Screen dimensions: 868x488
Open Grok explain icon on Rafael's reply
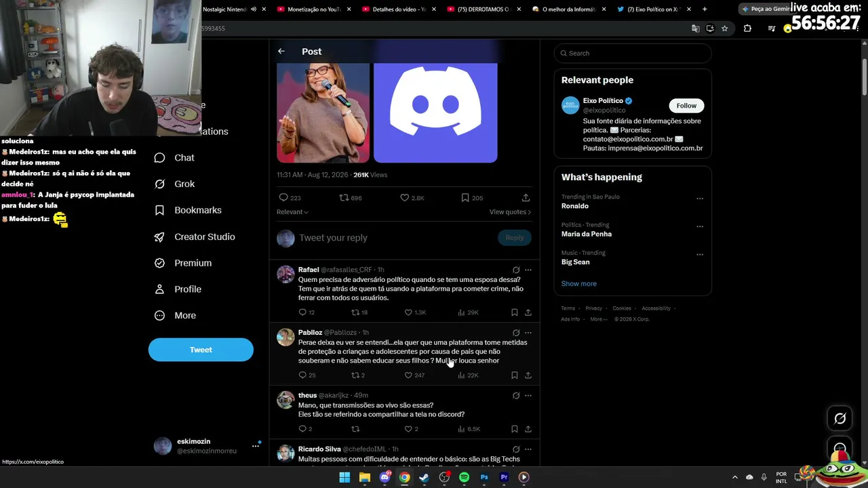pyautogui.click(x=516, y=270)
